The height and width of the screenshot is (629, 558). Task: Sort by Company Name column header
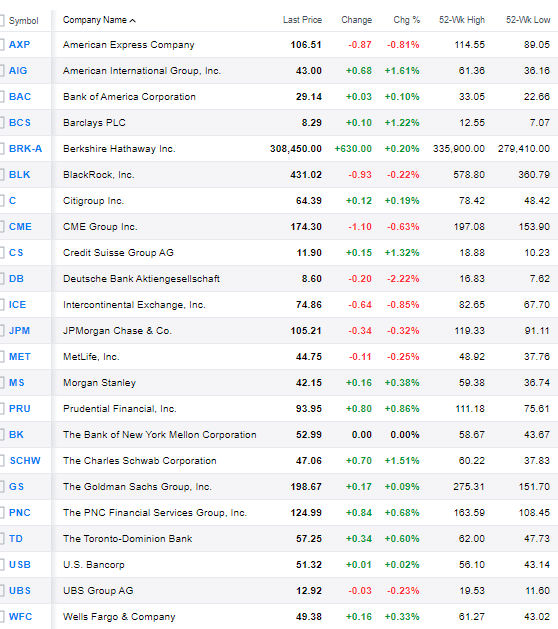(99, 20)
